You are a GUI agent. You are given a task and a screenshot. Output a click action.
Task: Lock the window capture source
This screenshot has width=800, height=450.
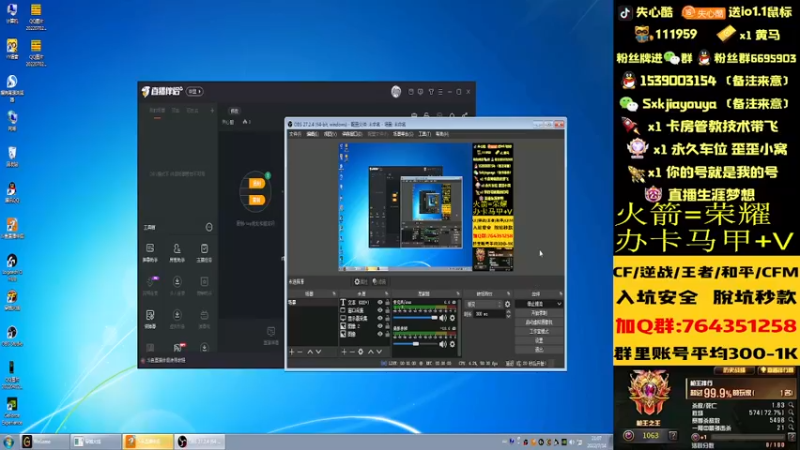pyautogui.click(x=387, y=310)
